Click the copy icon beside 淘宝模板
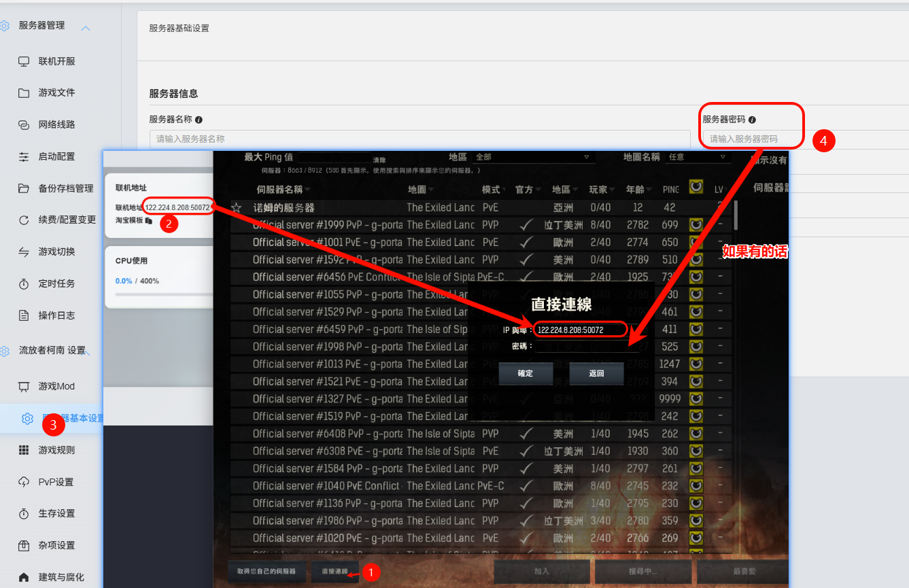The image size is (909, 588). pyautogui.click(x=149, y=221)
